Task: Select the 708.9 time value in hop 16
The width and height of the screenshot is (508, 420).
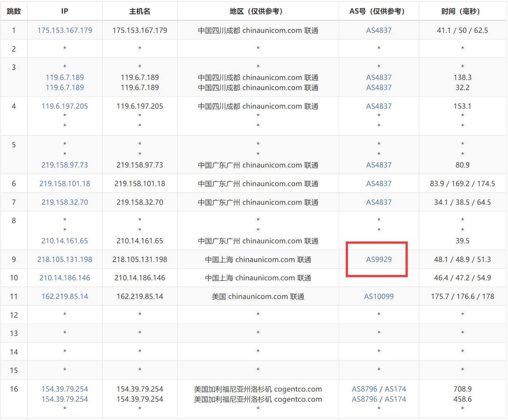Action: click(462, 389)
